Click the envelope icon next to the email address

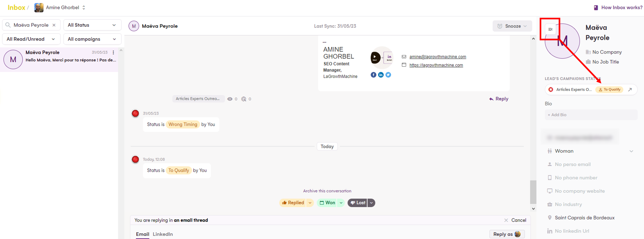(404, 57)
